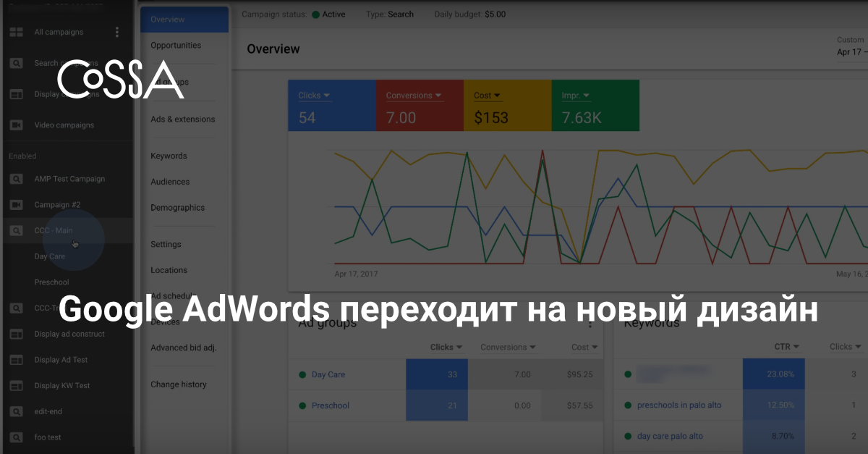
Task: Click the display icon beside Display Ad Test
Action: coord(16,360)
